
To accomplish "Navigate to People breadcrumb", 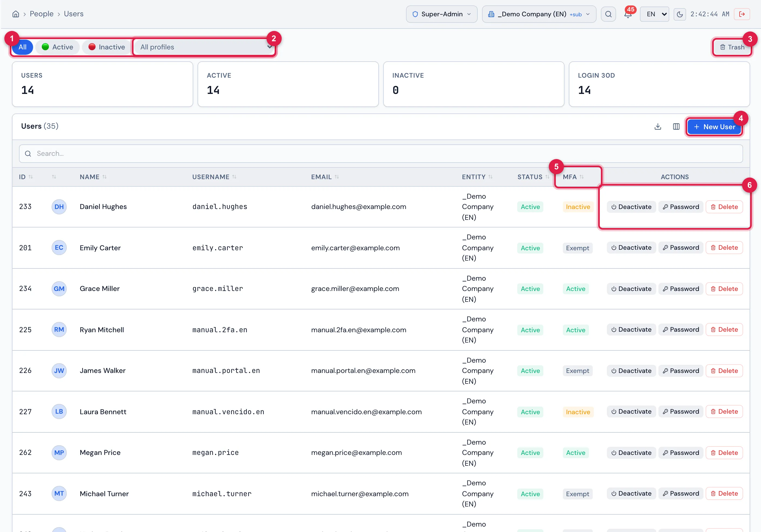I will point(42,14).
